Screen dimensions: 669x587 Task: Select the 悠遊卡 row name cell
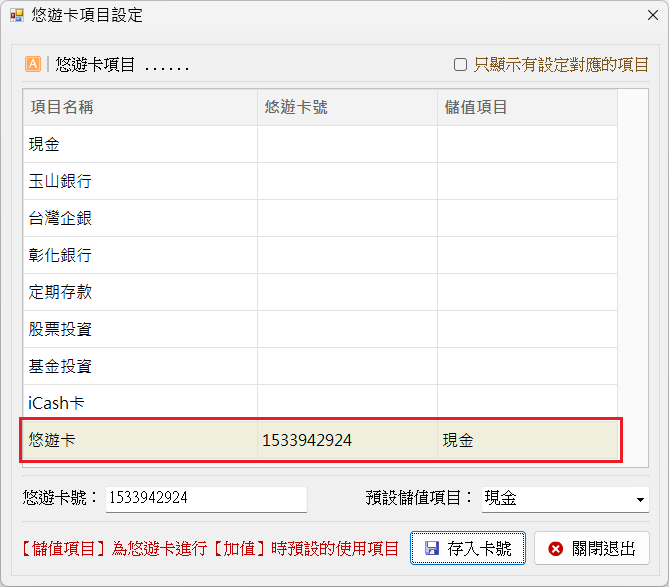coord(140,440)
